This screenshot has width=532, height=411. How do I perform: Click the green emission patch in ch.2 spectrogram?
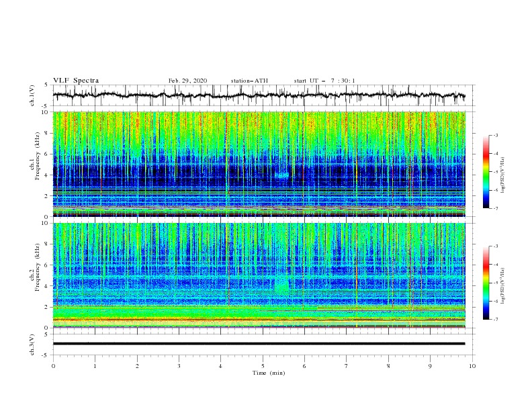tap(282, 286)
